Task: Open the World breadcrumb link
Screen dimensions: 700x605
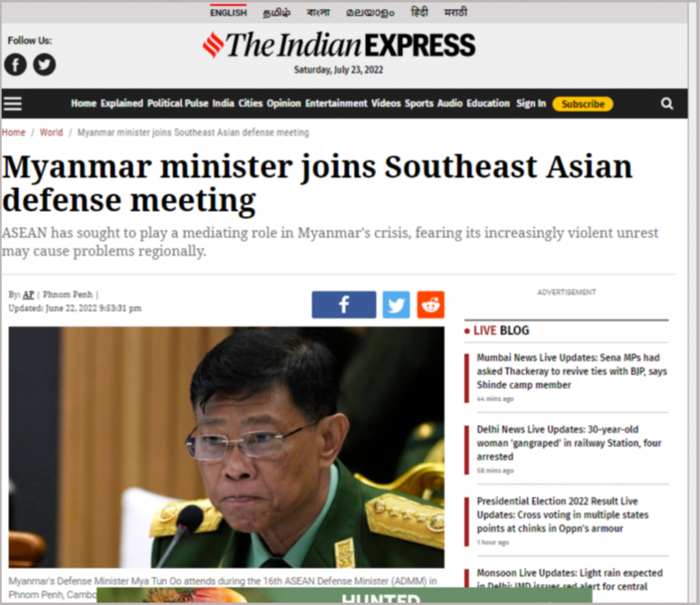Action: click(x=51, y=132)
